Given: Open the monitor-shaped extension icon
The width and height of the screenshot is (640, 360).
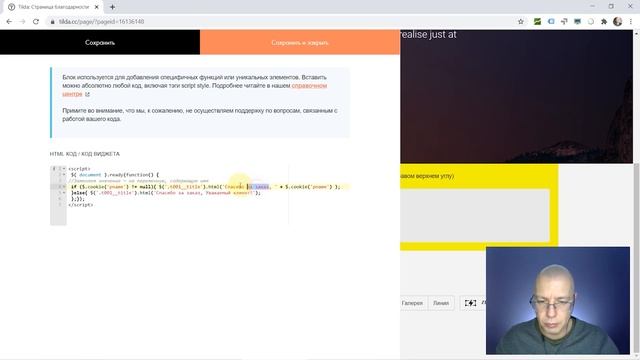Looking at the screenshot, I should pyautogui.click(x=577, y=22).
